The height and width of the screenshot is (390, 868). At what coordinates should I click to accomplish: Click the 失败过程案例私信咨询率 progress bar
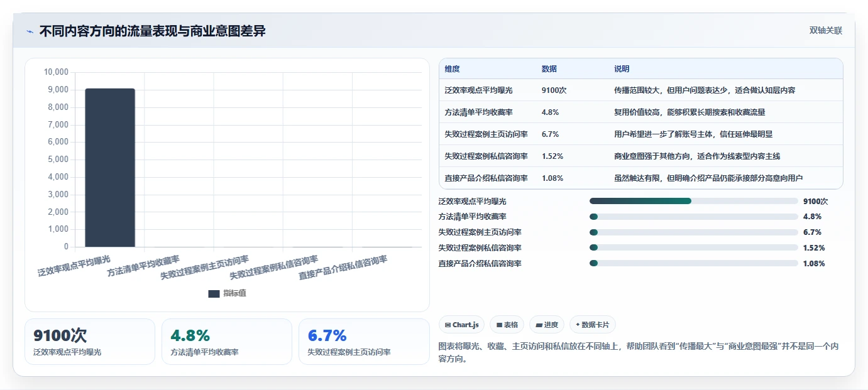point(694,247)
